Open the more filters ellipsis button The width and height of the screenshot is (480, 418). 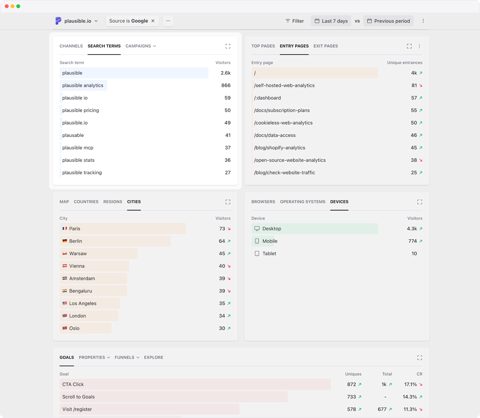pos(168,21)
